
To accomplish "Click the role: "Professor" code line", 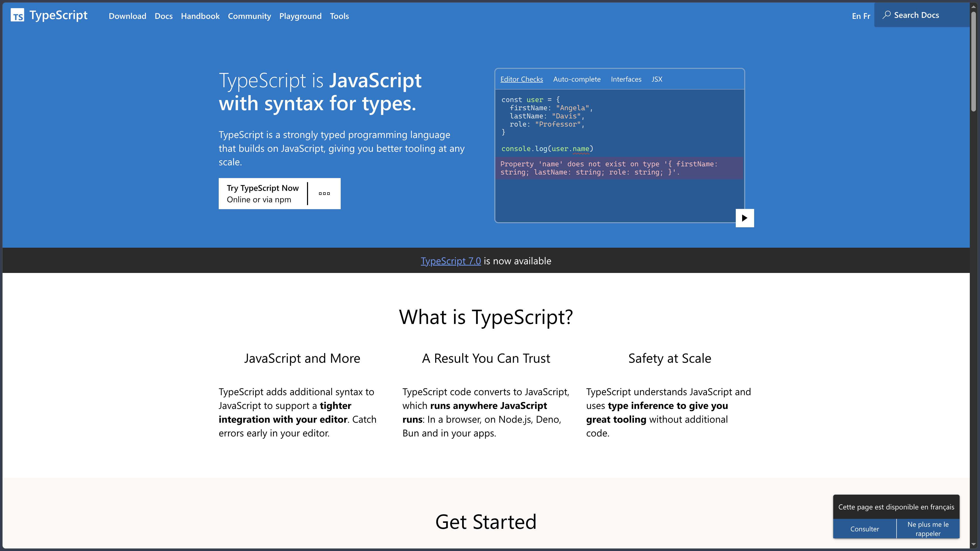I will tap(547, 124).
